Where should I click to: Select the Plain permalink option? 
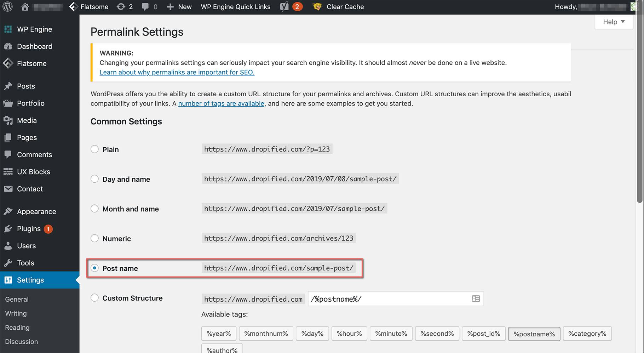pyautogui.click(x=94, y=149)
